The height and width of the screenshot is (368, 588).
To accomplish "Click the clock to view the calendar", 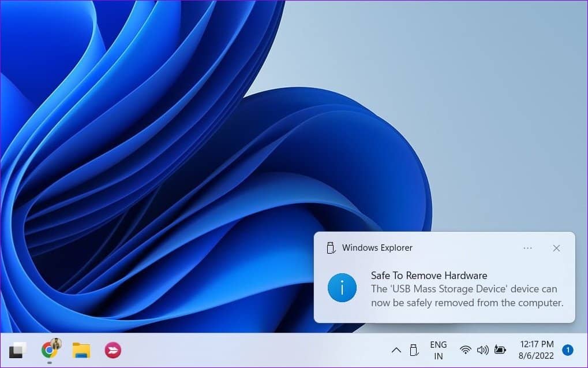I will [535, 350].
